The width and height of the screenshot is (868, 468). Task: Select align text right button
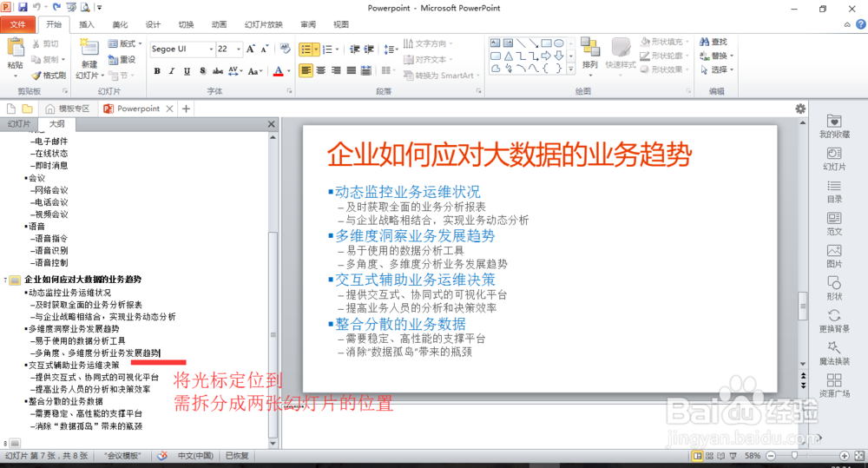pyautogui.click(x=335, y=70)
